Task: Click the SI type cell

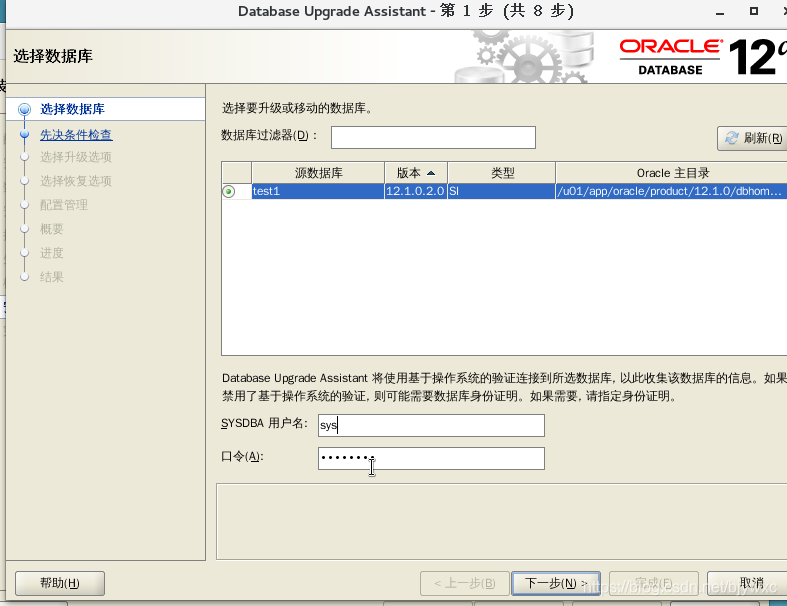Action: [x=501, y=191]
